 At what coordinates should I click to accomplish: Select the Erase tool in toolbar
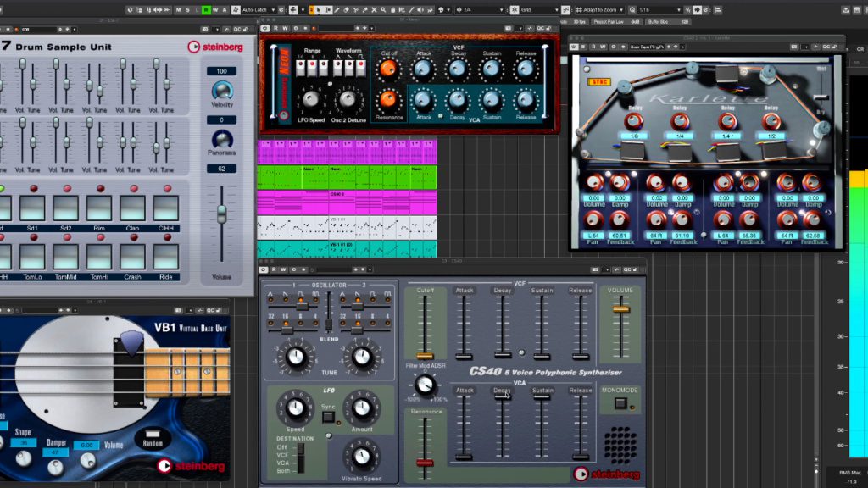click(x=347, y=10)
